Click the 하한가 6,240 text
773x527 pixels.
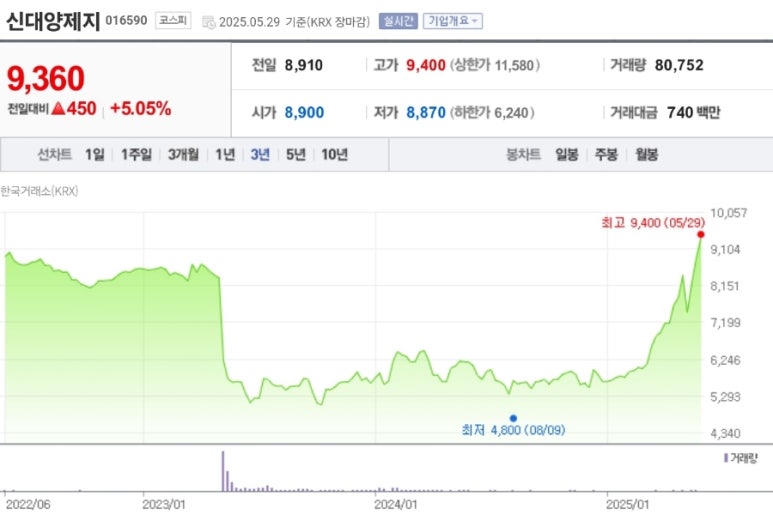pyautogui.click(x=492, y=112)
